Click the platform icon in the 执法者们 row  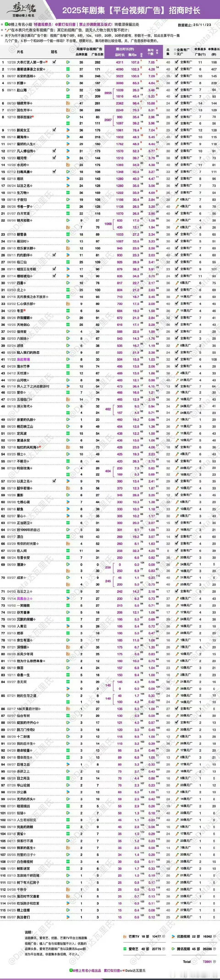pyautogui.click(x=68, y=917)
